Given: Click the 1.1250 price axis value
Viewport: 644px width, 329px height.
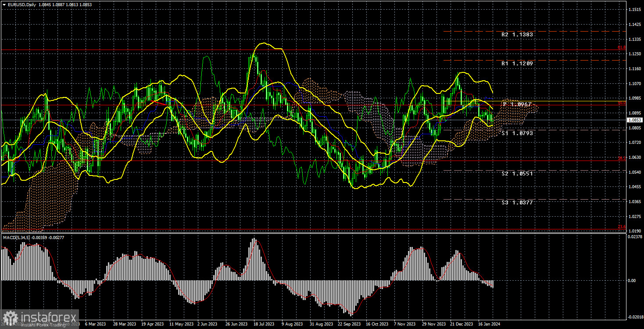Looking at the screenshot, I should click(x=635, y=54).
